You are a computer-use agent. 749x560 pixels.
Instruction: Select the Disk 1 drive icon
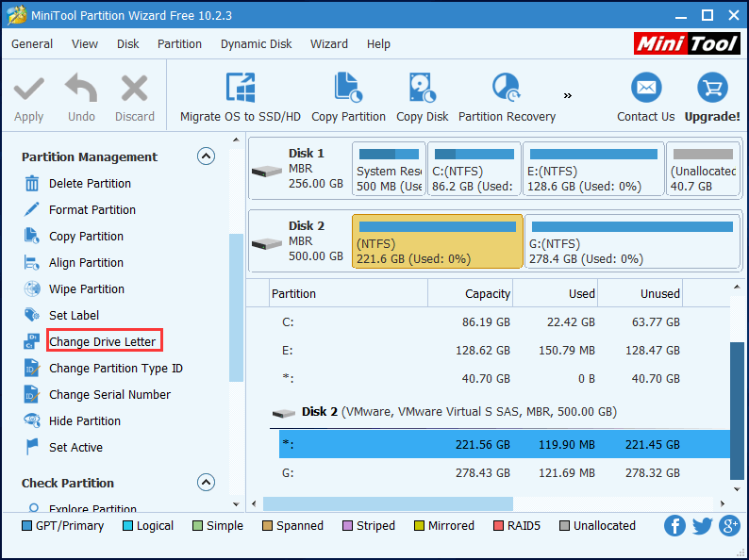point(267,171)
